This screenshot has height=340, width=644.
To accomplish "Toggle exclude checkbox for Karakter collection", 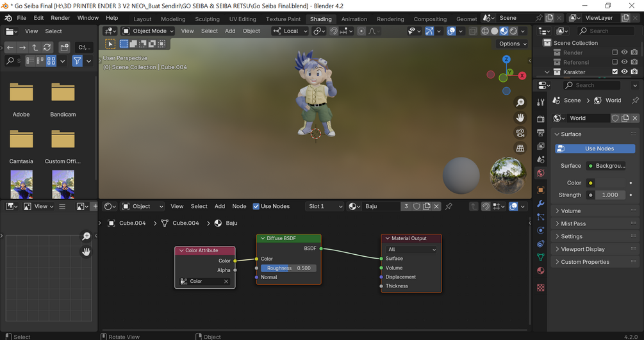I will click(615, 72).
